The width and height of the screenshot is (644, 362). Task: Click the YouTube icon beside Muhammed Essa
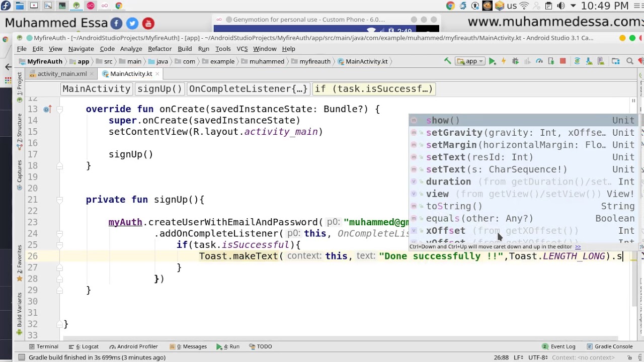pyautogui.click(x=148, y=23)
